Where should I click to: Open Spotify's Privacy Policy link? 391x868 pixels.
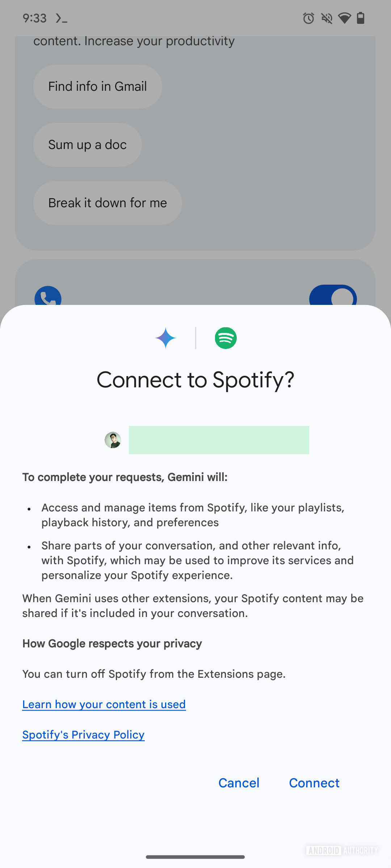pos(83,735)
